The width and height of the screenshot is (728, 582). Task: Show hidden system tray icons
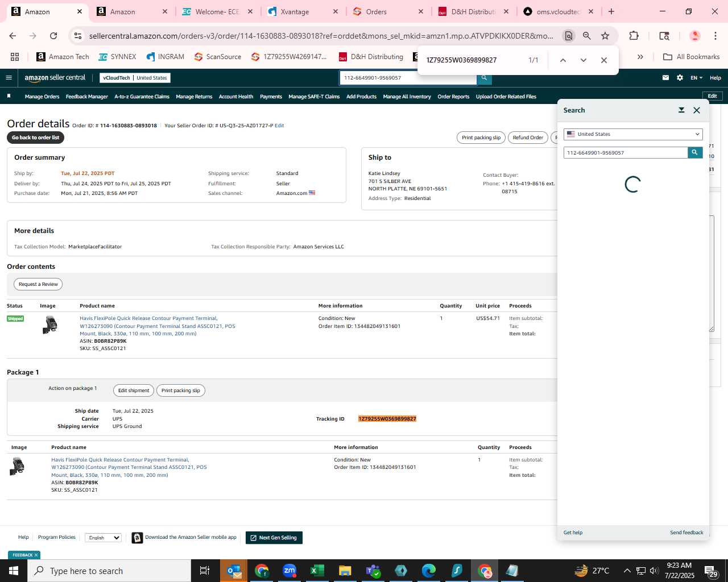coord(627,571)
